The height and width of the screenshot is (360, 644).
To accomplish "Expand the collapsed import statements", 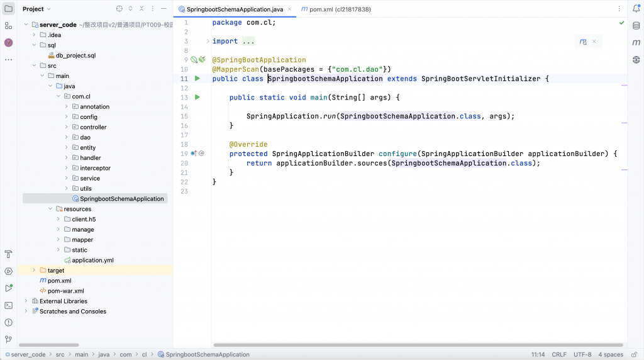I will [248, 42].
